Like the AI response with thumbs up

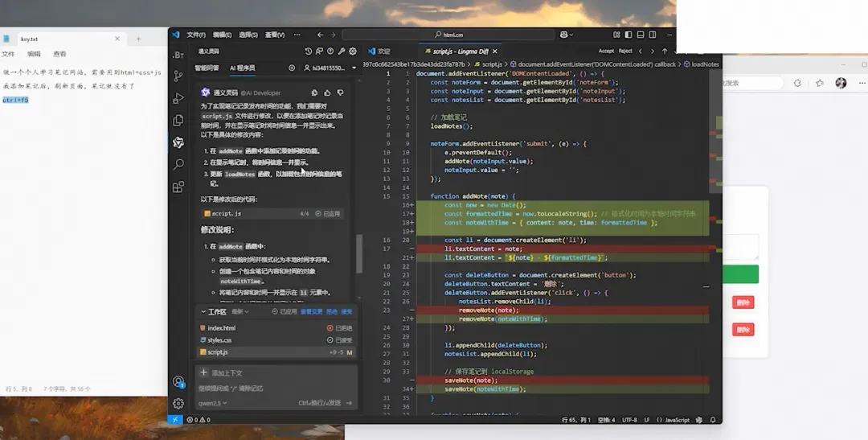point(327,93)
